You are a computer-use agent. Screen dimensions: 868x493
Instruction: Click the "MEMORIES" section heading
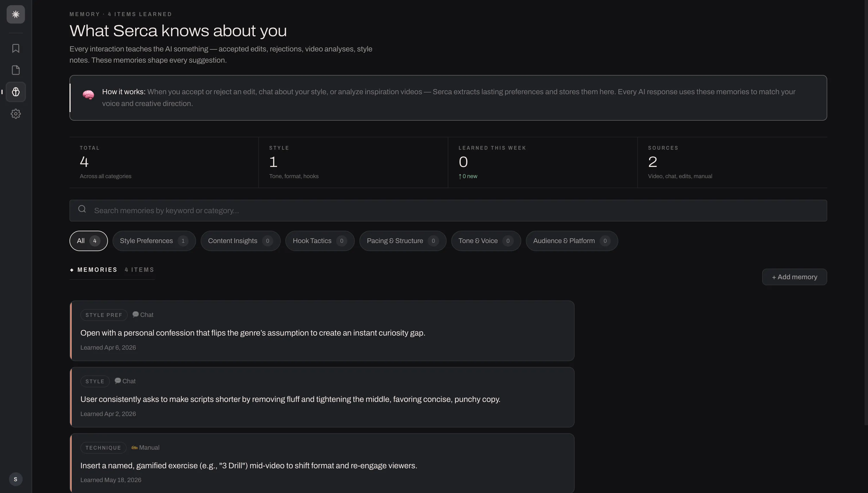pyautogui.click(x=97, y=270)
